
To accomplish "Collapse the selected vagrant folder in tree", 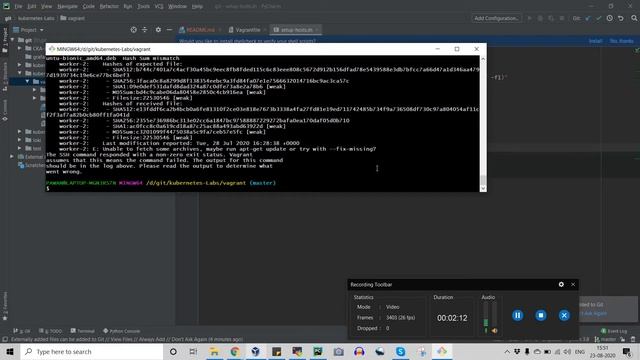I will tap(28, 81).
